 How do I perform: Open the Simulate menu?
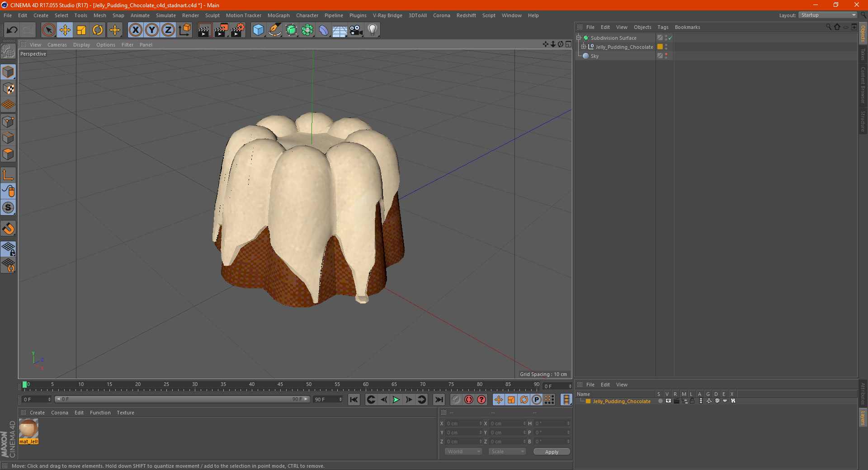(166, 15)
